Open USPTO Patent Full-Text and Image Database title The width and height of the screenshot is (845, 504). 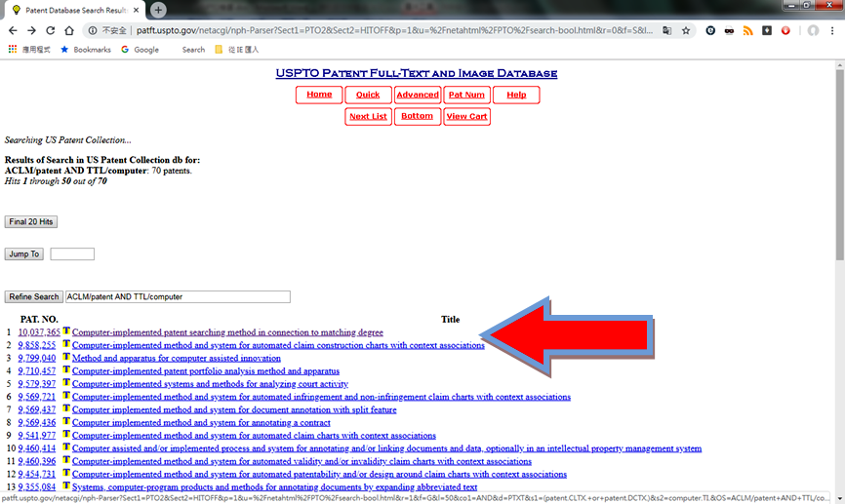[416, 73]
